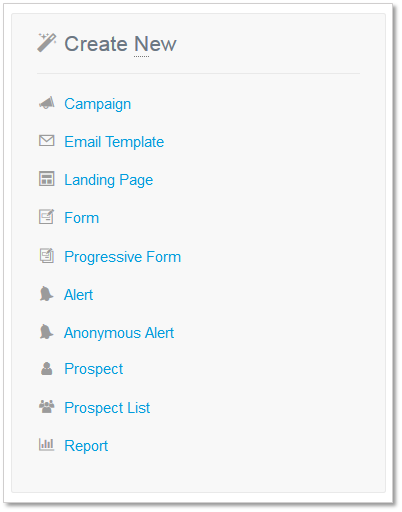This screenshot has height=512, width=402.
Task: Click the stacked form icon for Progressive Form
Action: tap(47, 256)
